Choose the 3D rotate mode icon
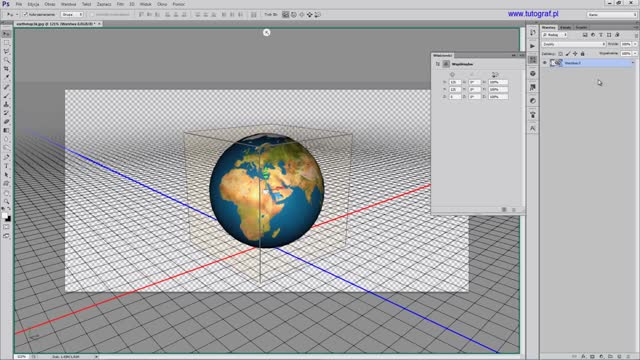 tap(286, 14)
